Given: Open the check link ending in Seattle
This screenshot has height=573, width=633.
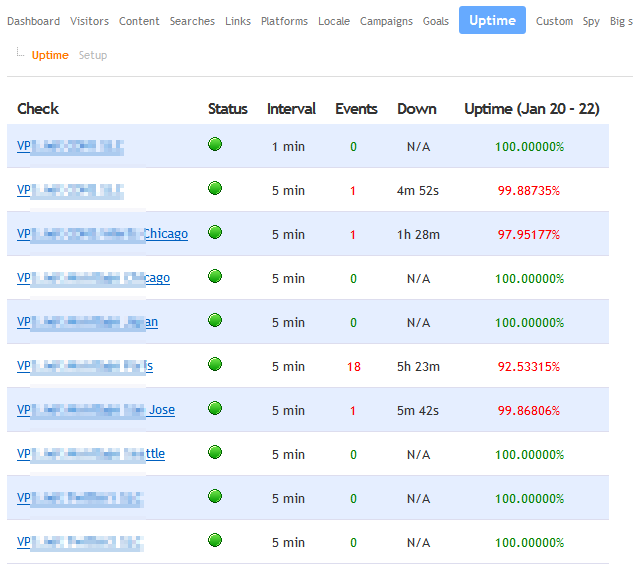Looking at the screenshot, I should [91, 454].
